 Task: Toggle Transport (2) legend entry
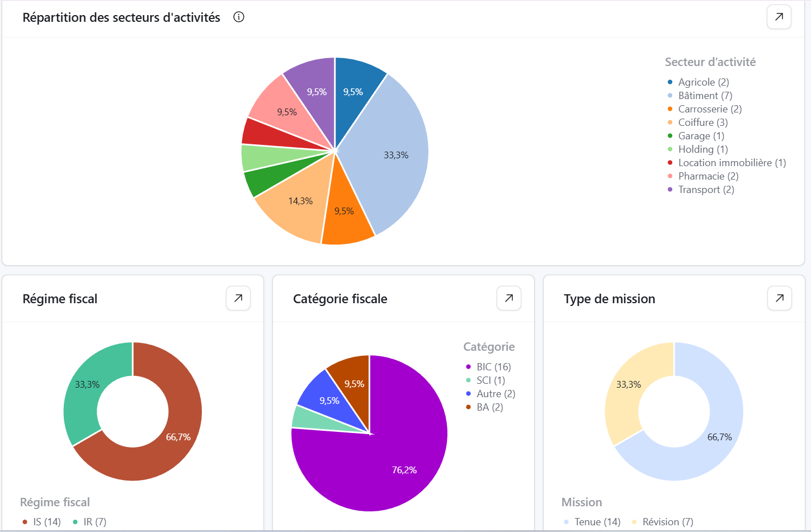point(701,190)
